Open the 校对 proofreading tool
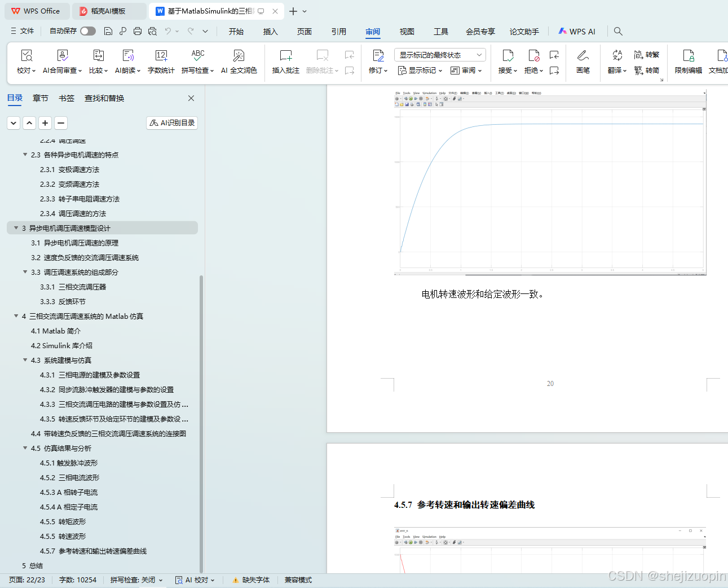Viewport: 728px width, 588px height. 26,62
